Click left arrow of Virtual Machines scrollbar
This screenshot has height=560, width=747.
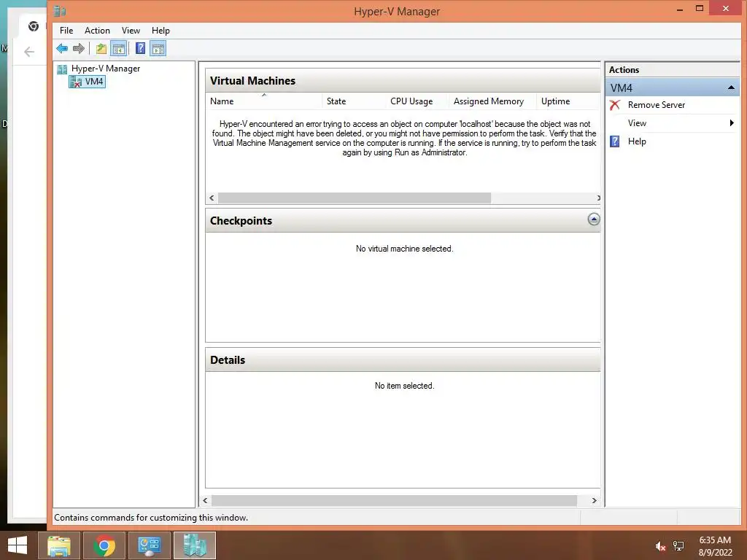(212, 198)
